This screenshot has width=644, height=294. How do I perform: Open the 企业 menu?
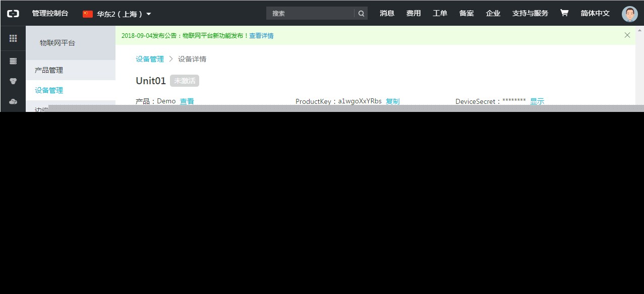[x=493, y=13]
